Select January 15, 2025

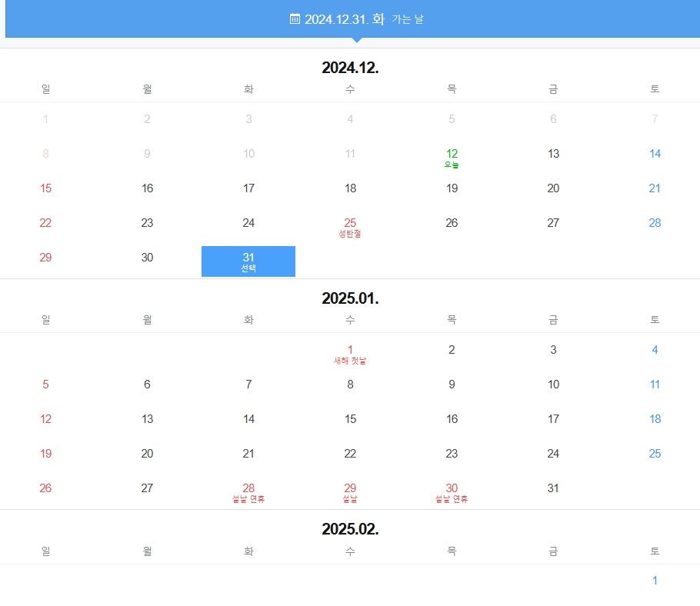tap(351, 419)
